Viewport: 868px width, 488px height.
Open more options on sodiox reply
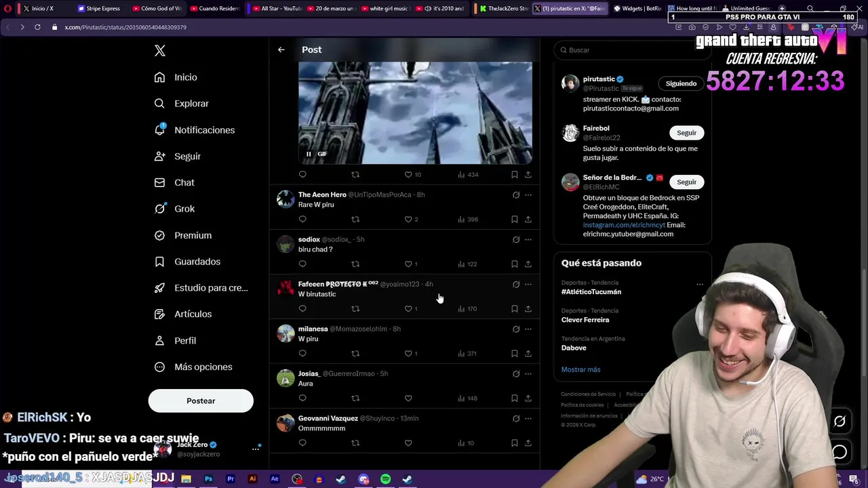coord(528,239)
